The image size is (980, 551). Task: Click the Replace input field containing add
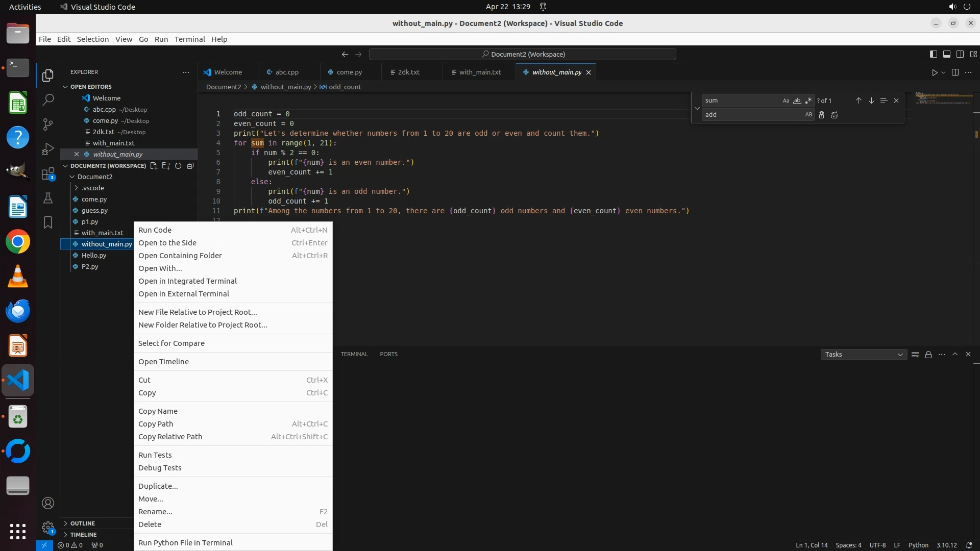[x=750, y=115]
